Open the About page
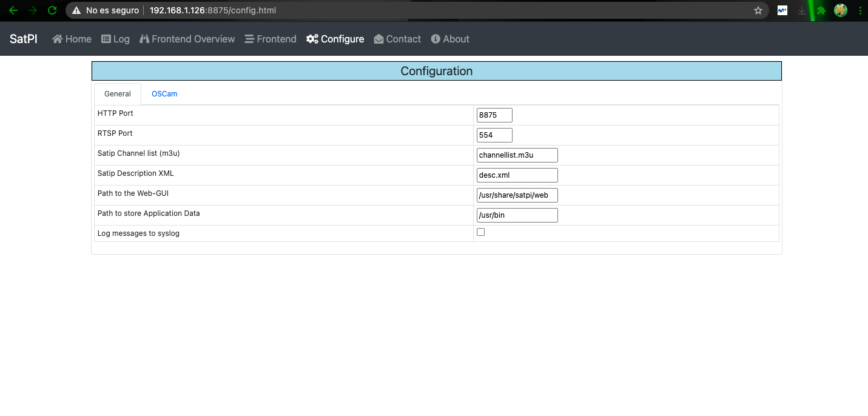This screenshot has width=868, height=416. (x=450, y=39)
